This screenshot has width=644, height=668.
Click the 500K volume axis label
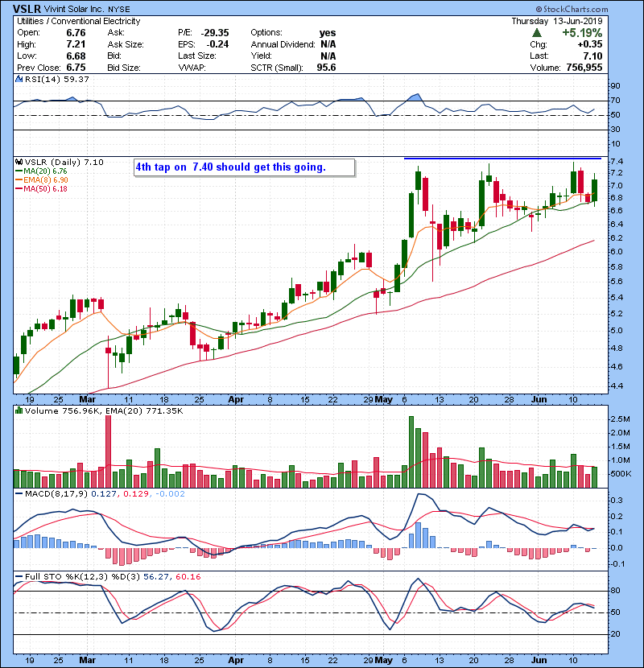point(620,474)
